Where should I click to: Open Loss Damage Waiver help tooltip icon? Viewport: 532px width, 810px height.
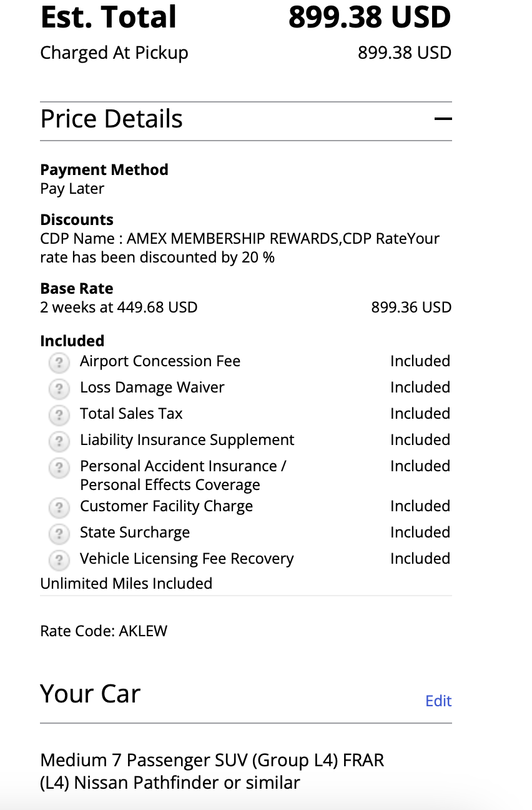coord(59,388)
